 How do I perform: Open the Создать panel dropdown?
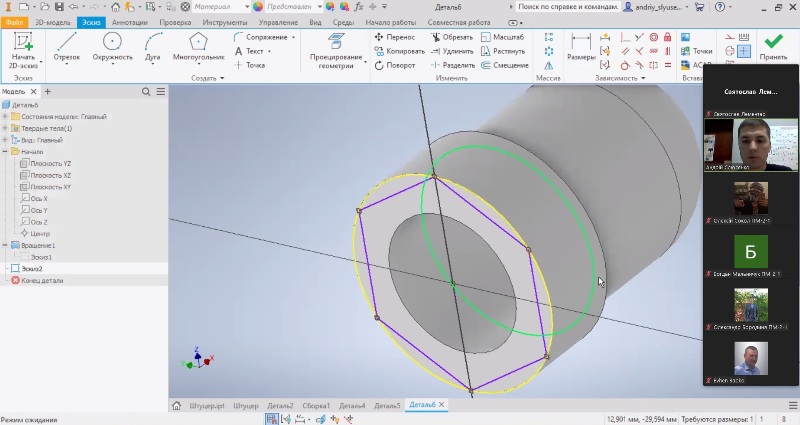tap(209, 78)
